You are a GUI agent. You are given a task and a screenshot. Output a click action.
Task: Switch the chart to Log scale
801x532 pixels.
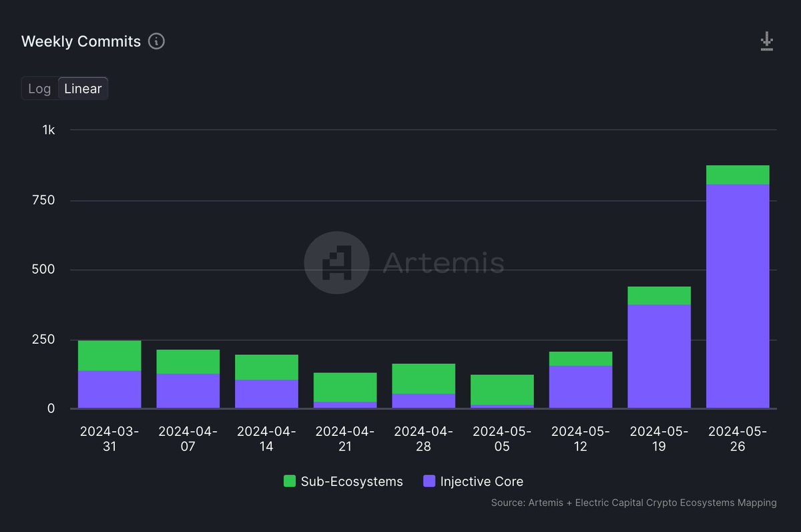39,88
